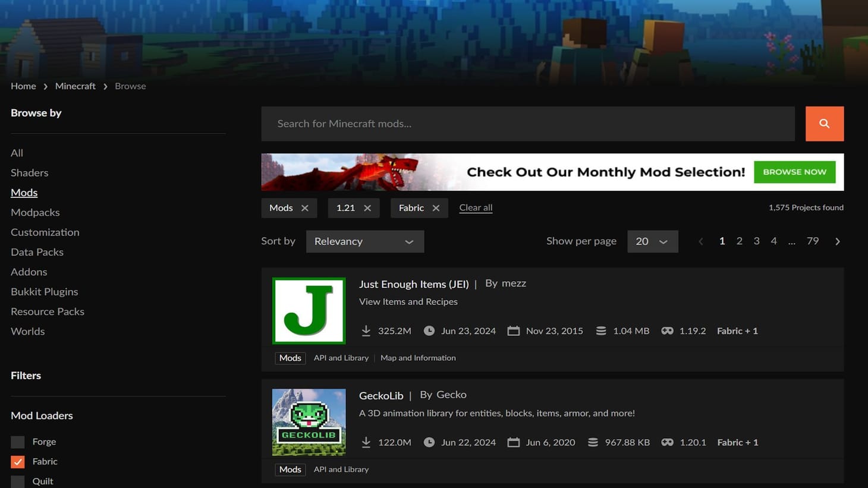Click the calendar icon next to Nov 23, 2015

pos(514,330)
